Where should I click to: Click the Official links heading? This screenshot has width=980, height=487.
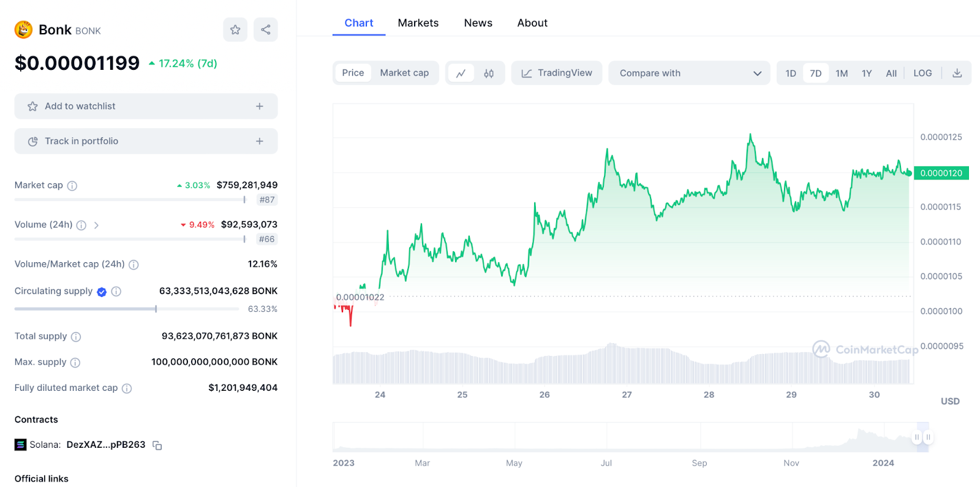point(42,479)
